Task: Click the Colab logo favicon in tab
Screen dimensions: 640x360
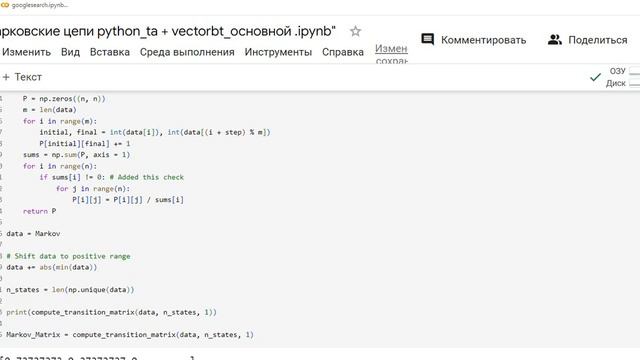Action: pyautogui.click(x=5, y=5)
